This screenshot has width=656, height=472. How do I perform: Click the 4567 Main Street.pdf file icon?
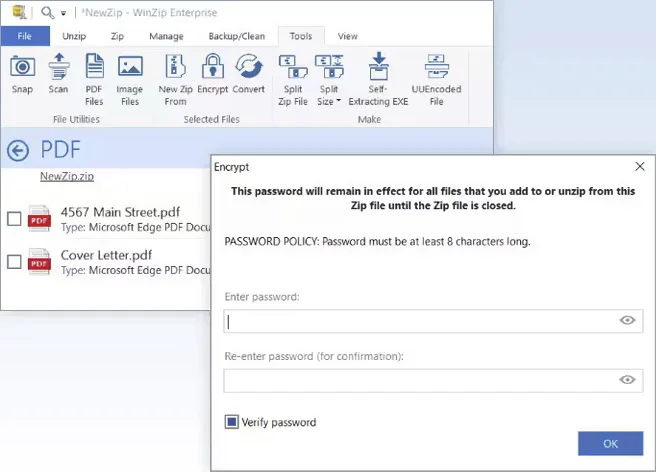click(x=39, y=218)
